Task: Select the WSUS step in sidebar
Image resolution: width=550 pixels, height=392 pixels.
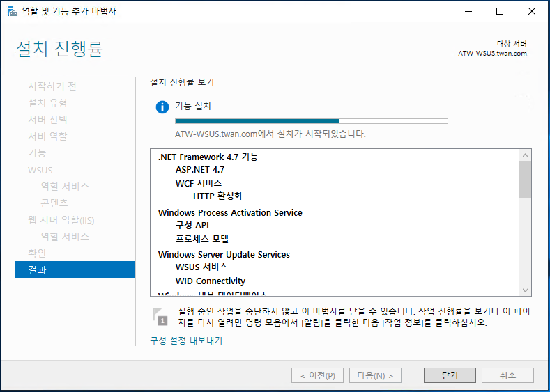Action: pos(40,171)
